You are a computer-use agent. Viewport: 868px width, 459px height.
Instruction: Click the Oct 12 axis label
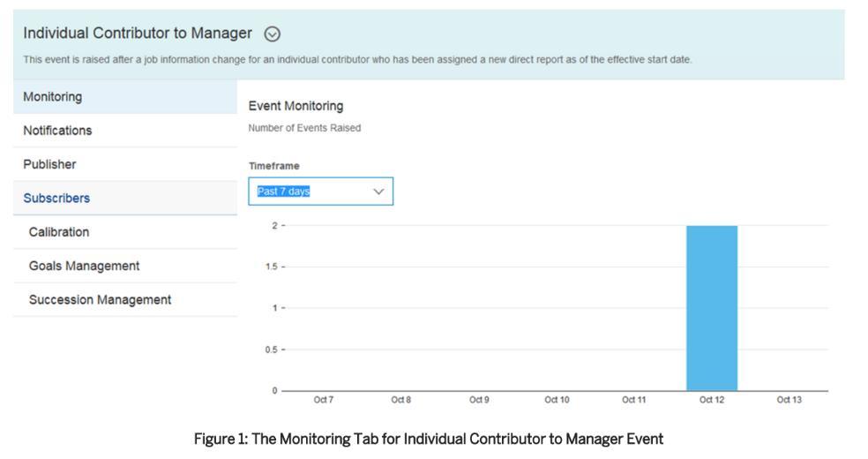click(x=711, y=400)
